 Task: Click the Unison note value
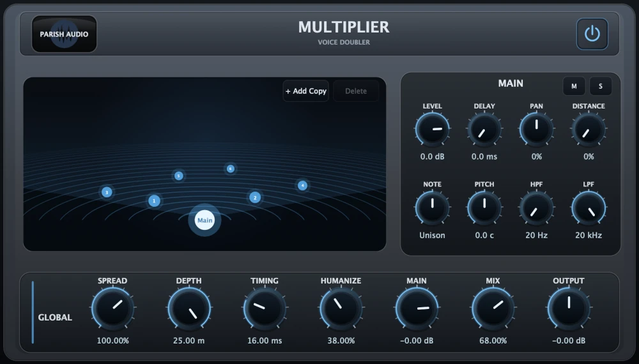click(x=432, y=236)
